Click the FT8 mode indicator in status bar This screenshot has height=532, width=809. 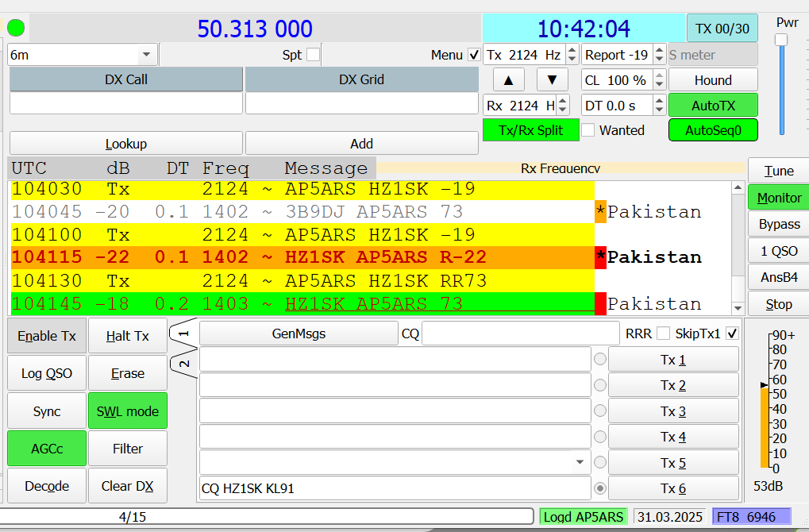[x=751, y=516]
